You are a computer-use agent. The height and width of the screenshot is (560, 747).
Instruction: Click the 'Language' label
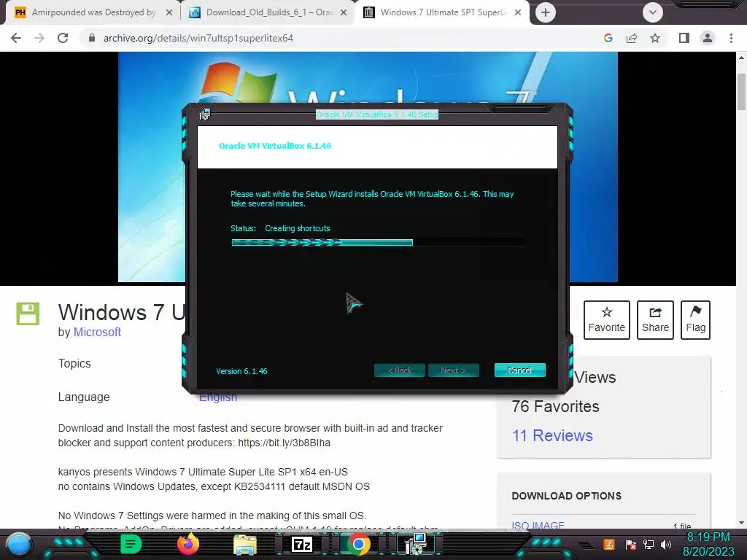[84, 397]
